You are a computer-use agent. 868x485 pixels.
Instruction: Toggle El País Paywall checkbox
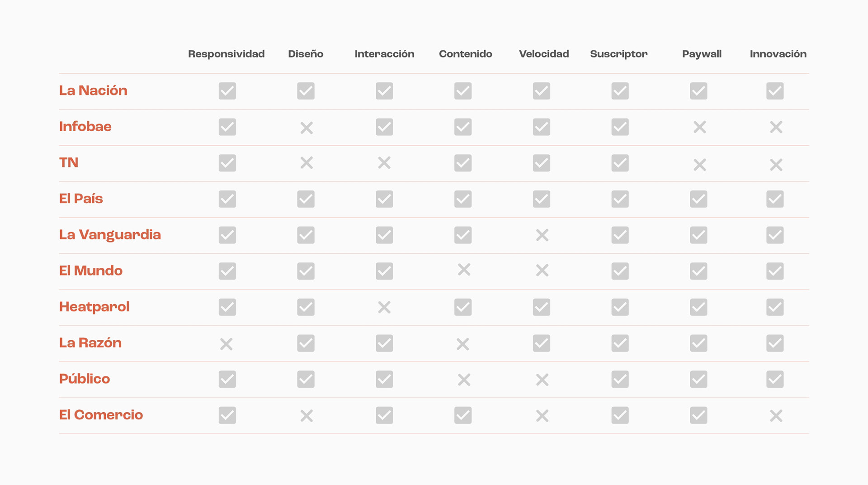pos(698,199)
